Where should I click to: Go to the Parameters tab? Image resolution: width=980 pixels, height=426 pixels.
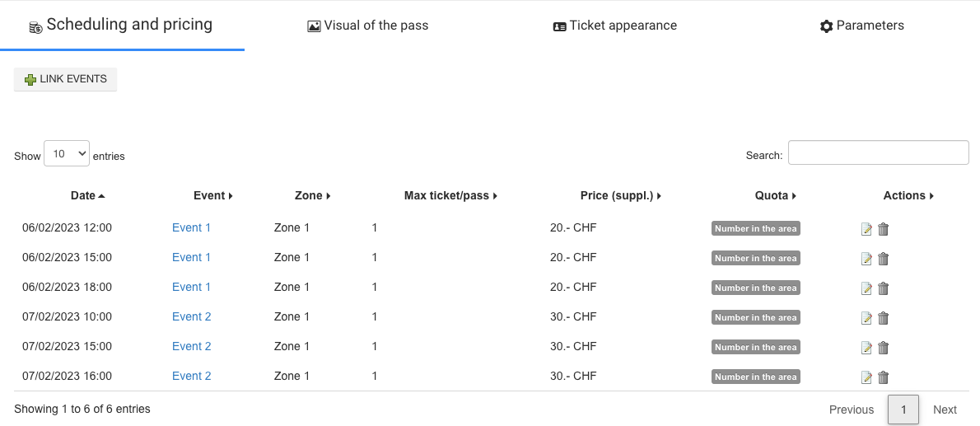pos(862,26)
